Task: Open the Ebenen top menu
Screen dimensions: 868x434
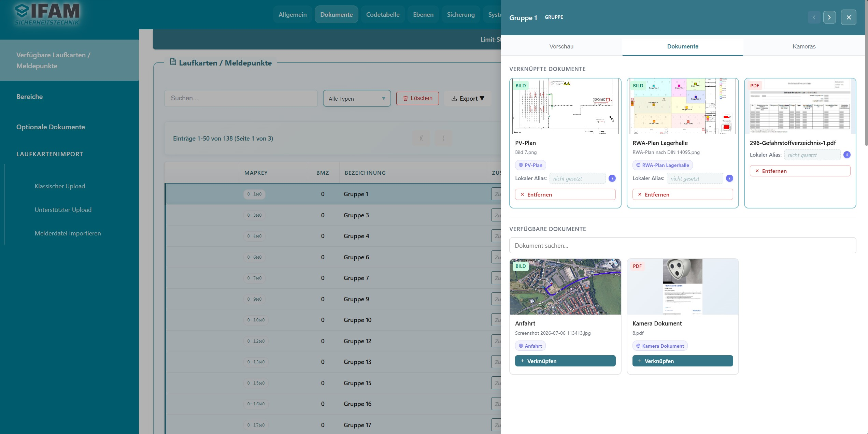Action: (423, 15)
